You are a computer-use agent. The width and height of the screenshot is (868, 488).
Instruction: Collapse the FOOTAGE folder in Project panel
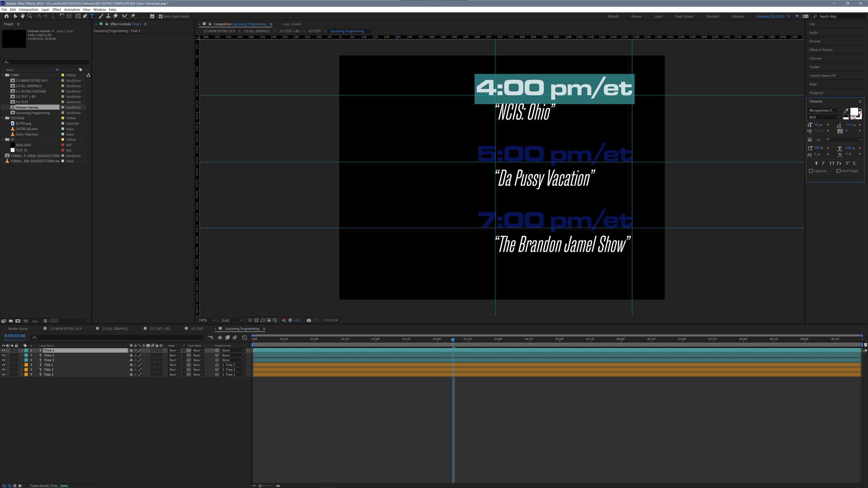3,118
